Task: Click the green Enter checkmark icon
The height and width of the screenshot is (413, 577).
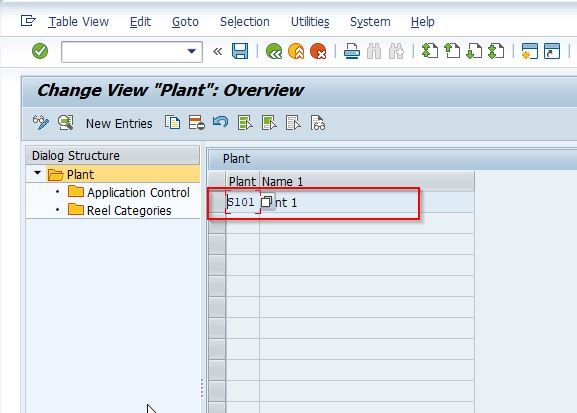Action: 40,51
